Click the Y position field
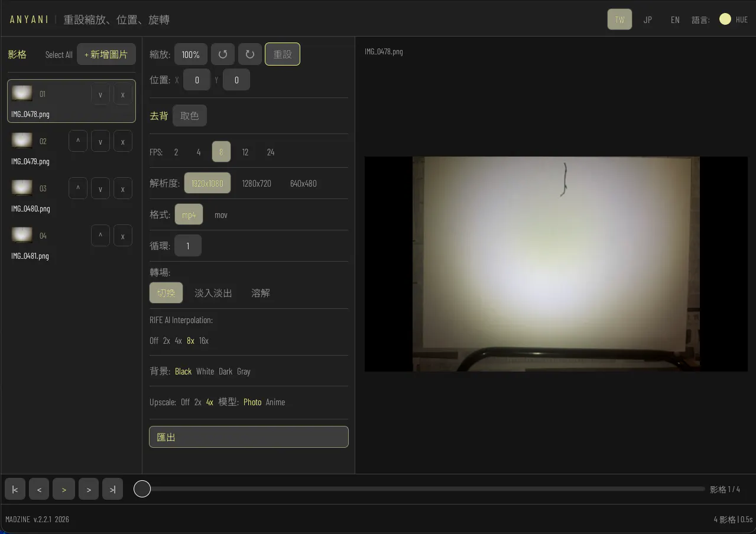The height and width of the screenshot is (534, 756). pos(236,80)
